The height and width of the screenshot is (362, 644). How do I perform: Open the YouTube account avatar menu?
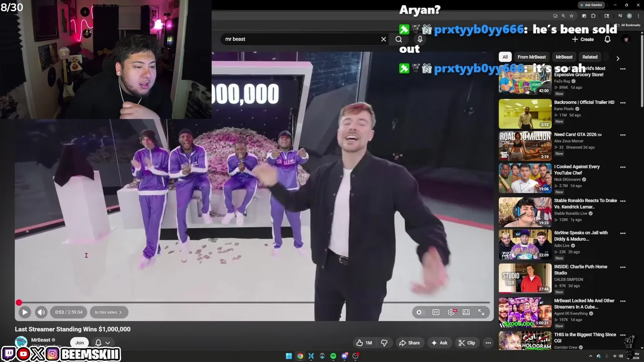(626, 39)
